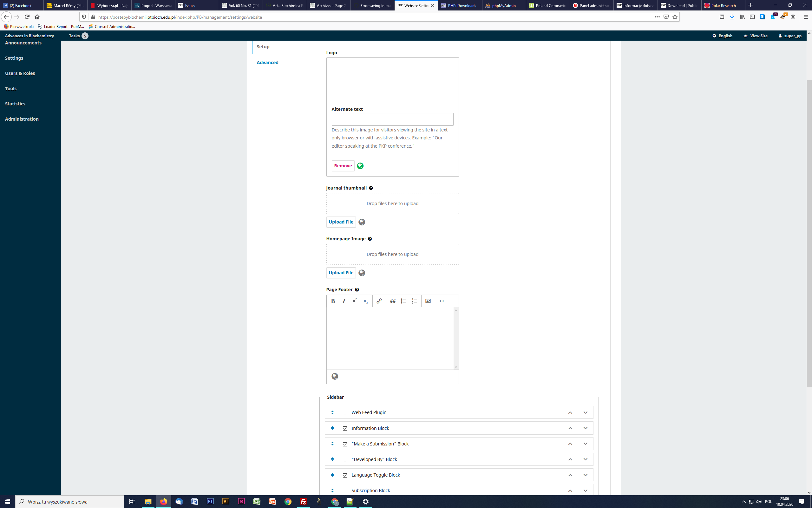812x508 pixels.
Task: Move Language Toggle Block up
Action: point(570,475)
